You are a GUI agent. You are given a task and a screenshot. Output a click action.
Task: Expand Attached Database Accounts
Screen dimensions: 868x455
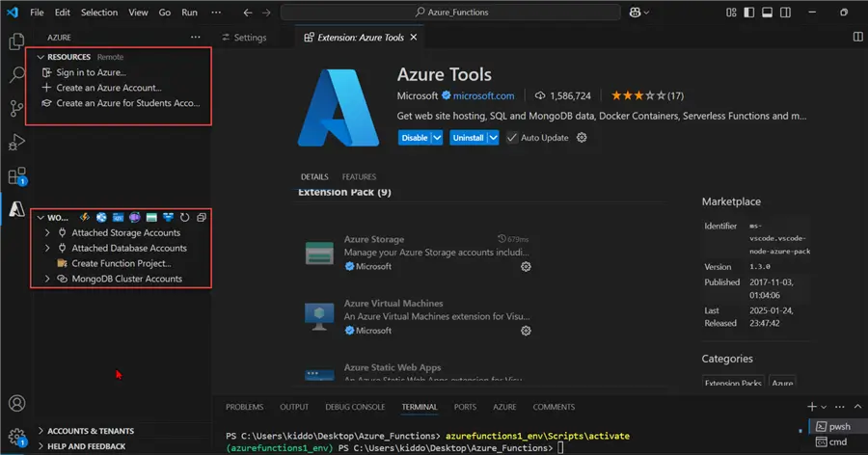click(47, 248)
